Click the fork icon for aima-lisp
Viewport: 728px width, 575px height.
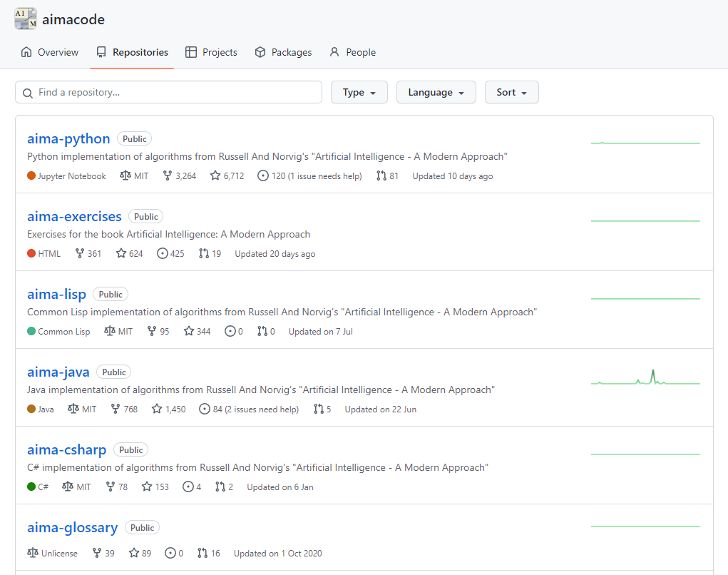152,331
